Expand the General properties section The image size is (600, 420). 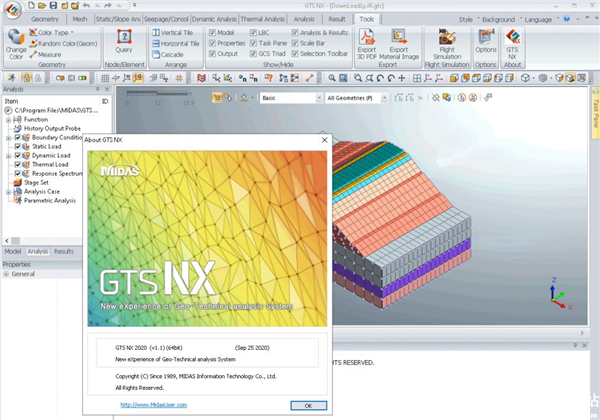pos(6,274)
